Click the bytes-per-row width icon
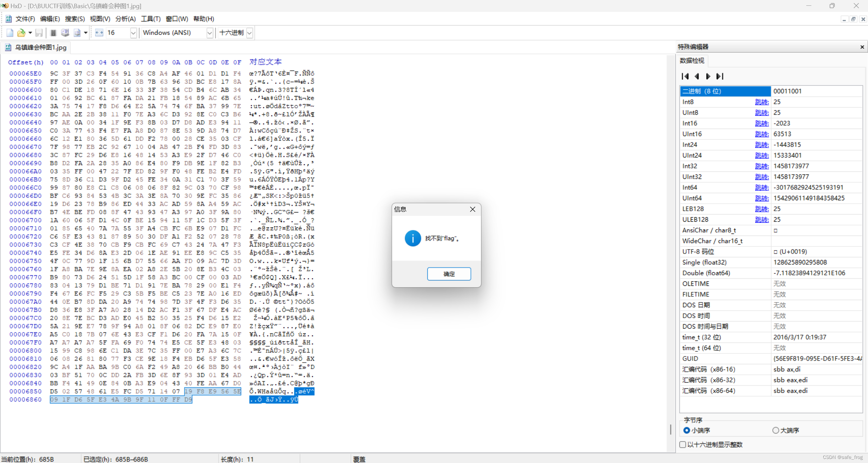The image size is (868, 463). 99,33
